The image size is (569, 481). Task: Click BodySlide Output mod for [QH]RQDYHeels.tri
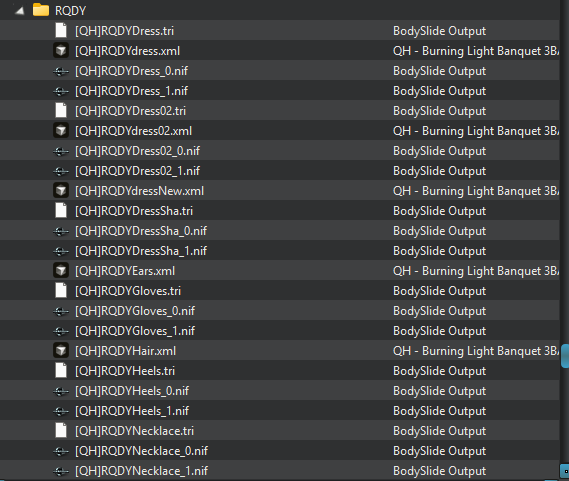439,371
